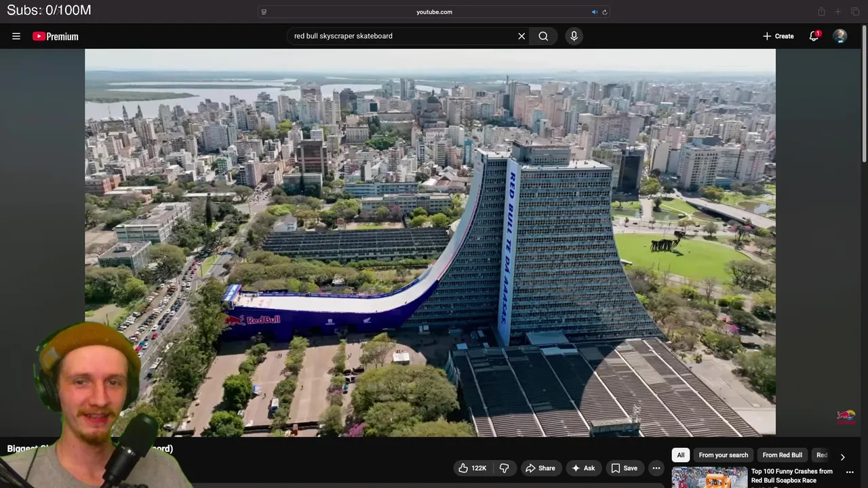This screenshot has width=868, height=488.
Task: Open the YouTube hamburger guide menu
Action: coord(16,37)
